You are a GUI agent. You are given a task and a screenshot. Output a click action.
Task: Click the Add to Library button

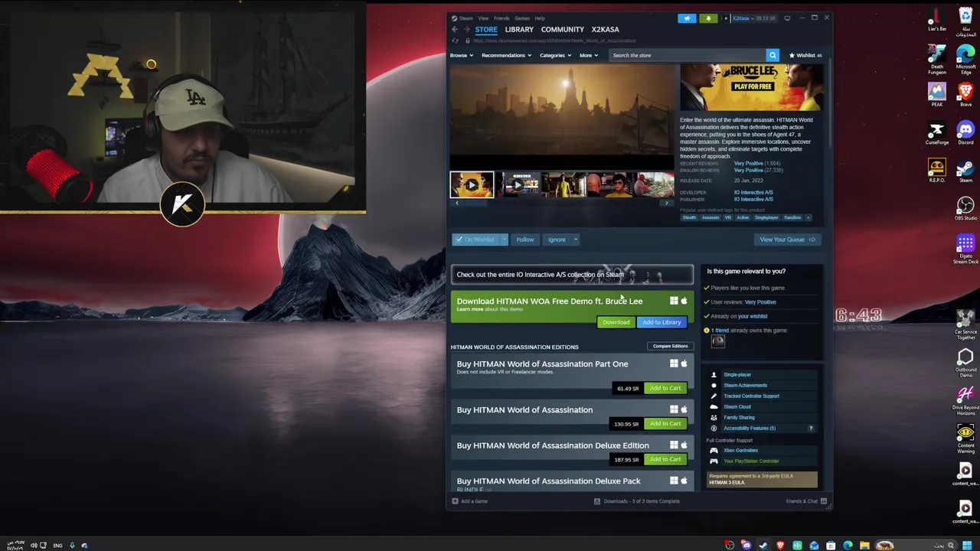pos(661,322)
